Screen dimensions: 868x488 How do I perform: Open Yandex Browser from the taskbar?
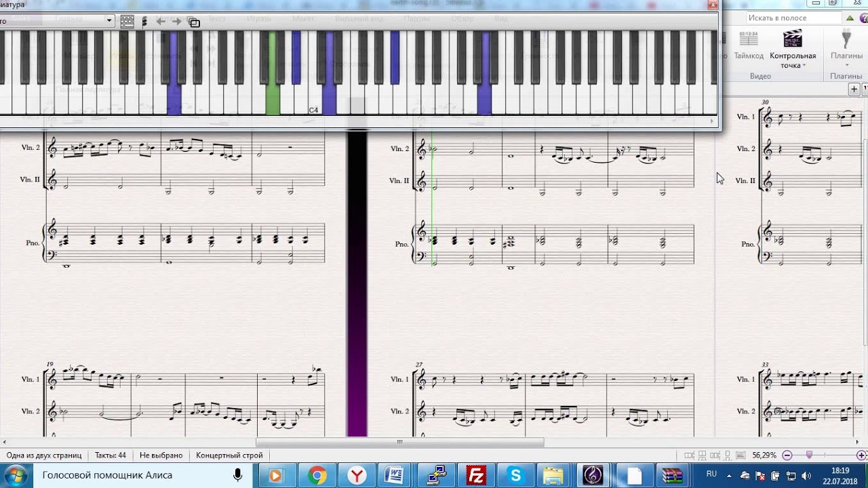357,476
